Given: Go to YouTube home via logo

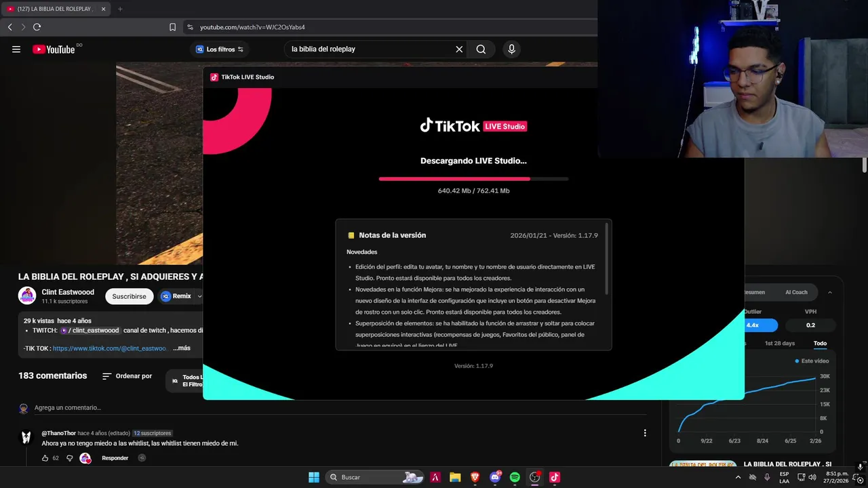Looking at the screenshot, I should point(54,49).
